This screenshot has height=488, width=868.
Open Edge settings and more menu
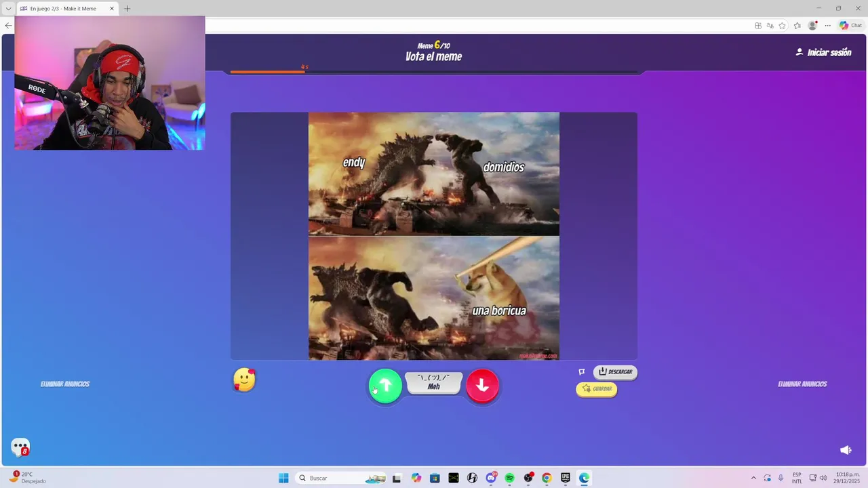click(x=827, y=26)
